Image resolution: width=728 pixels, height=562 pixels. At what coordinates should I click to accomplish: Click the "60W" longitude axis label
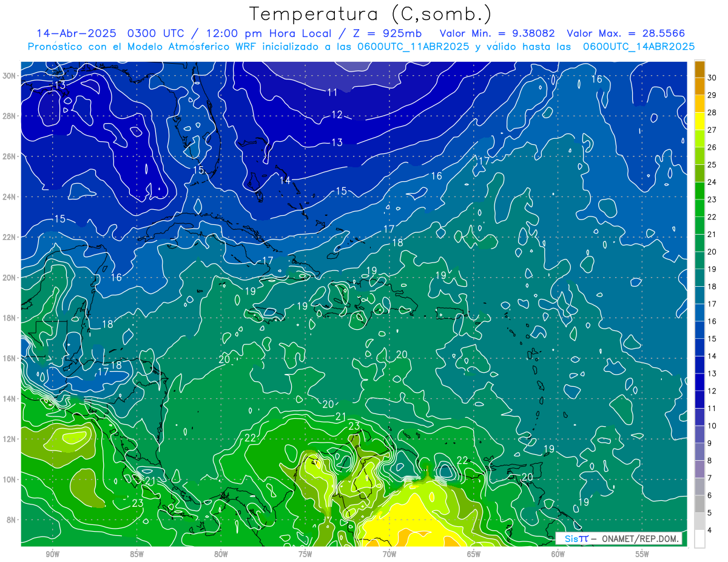coord(558,554)
